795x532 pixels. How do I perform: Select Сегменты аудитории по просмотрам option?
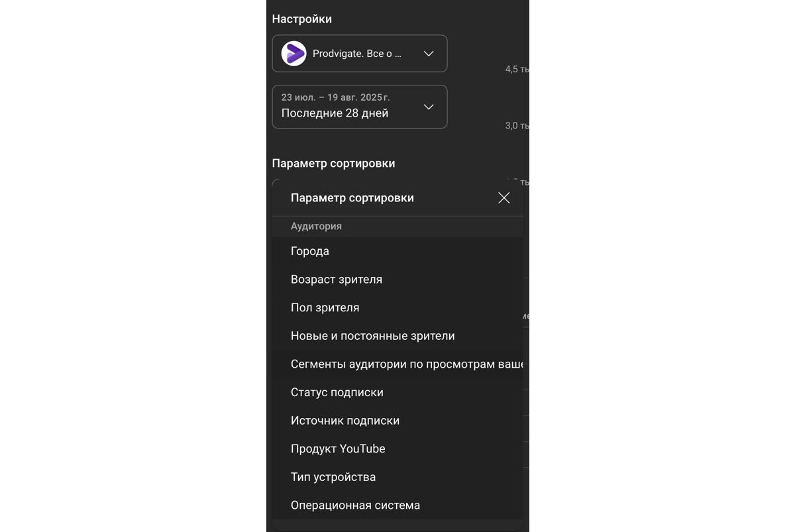tap(397, 364)
